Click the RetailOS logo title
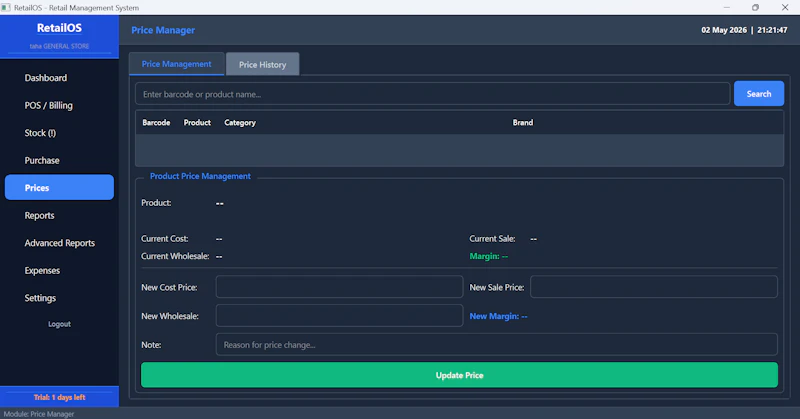 point(59,28)
